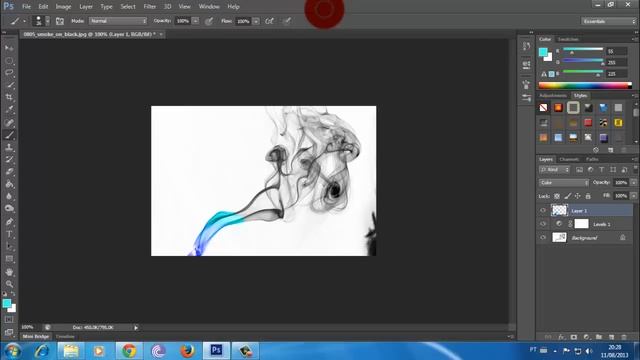Open the Tool Presets panel icon
Viewport: 640px width, 360px height.
(526, 98)
